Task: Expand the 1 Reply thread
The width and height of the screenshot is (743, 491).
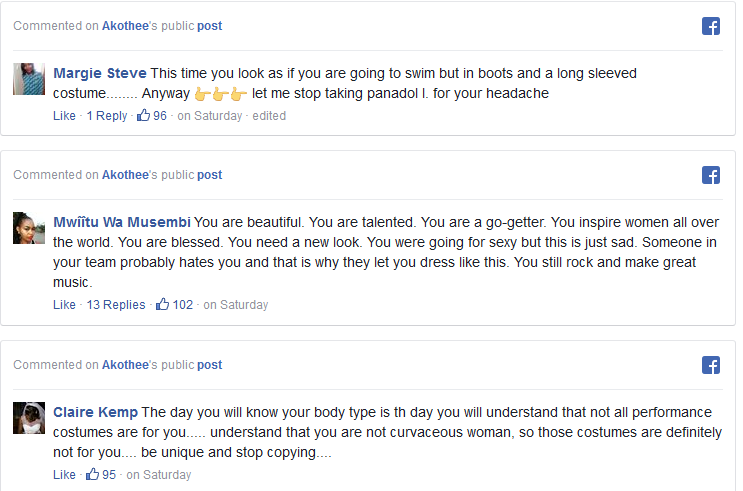Action: 107,116
